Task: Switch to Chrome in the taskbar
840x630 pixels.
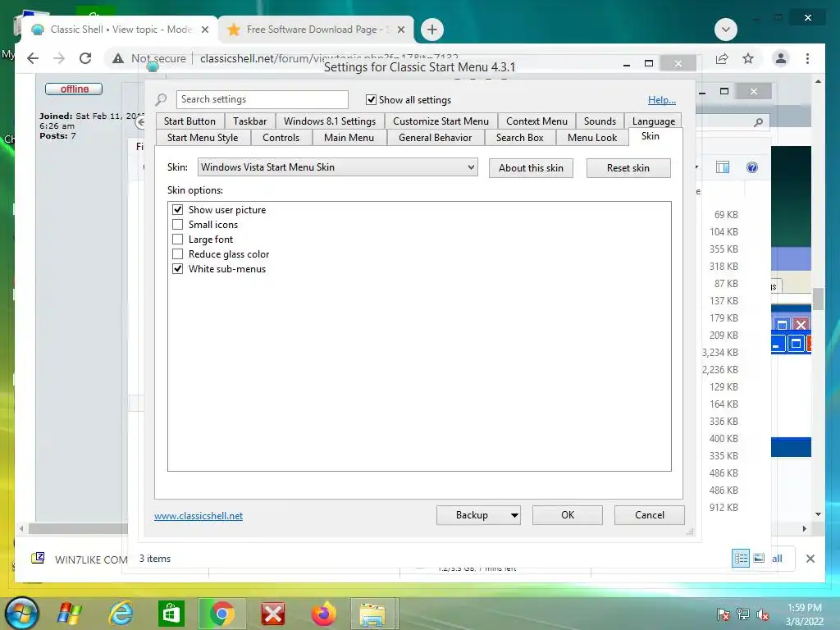Action: (221, 614)
